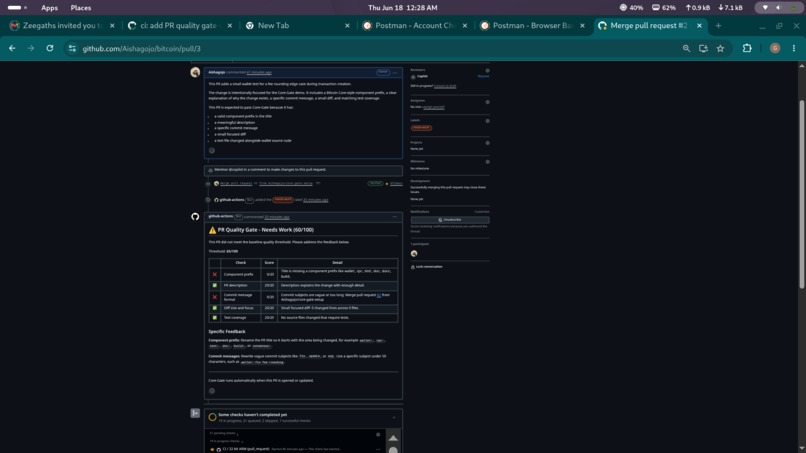Click the 'Test coverage' table cell
806x453 pixels.
click(x=241, y=318)
